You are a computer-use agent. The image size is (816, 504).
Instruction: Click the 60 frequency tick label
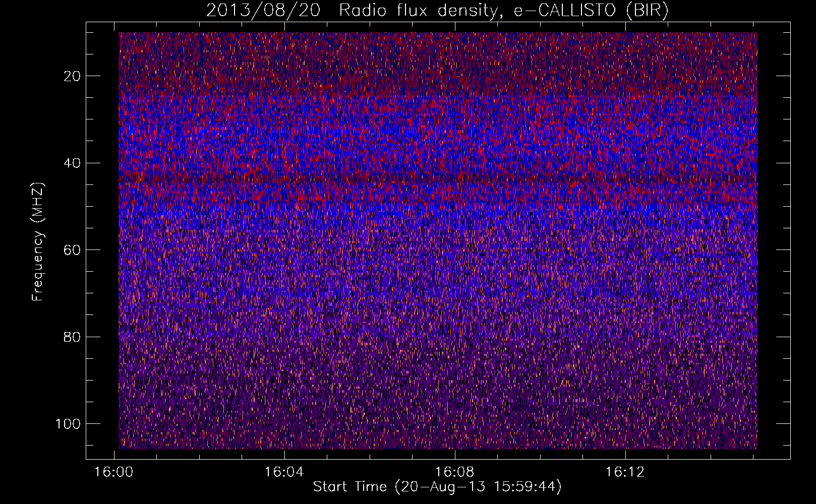[73, 250]
